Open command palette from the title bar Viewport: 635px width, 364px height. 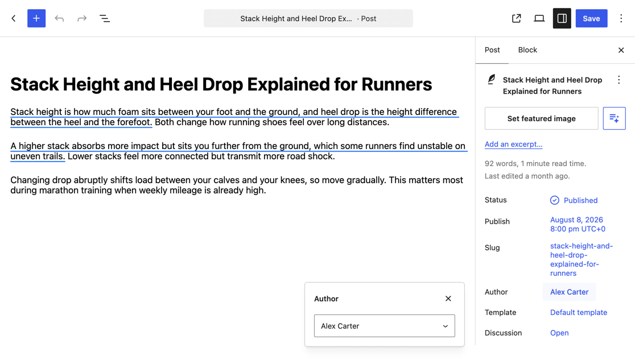[x=308, y=18]
